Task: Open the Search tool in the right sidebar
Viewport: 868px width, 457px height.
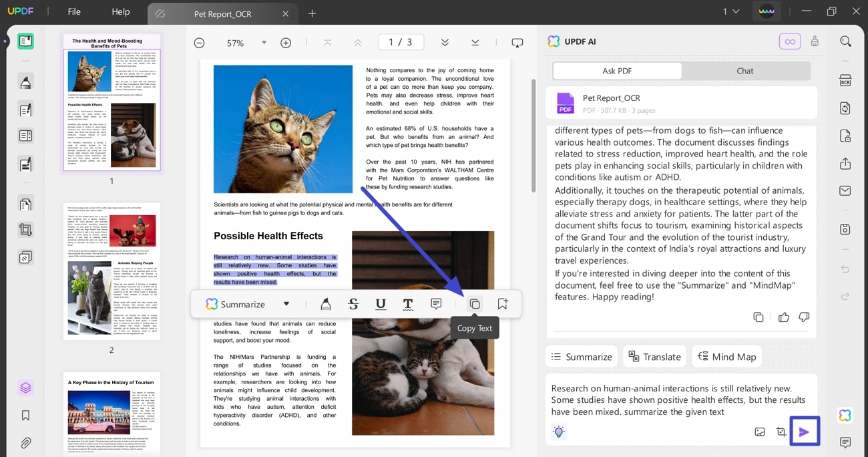Action: coord(845,41)
